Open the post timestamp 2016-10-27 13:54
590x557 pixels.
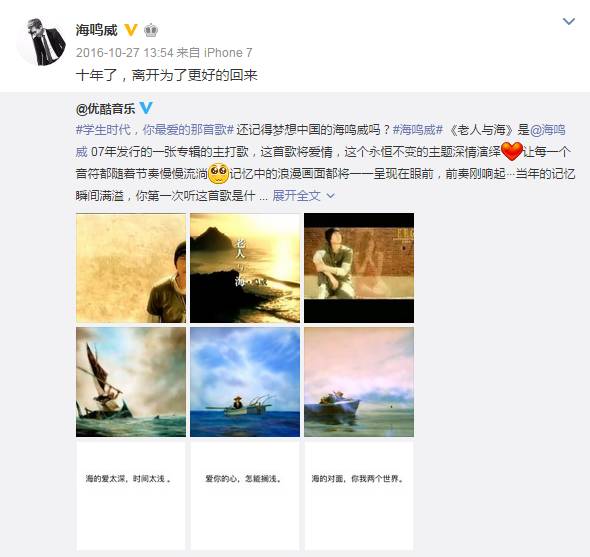coord(125,53)
